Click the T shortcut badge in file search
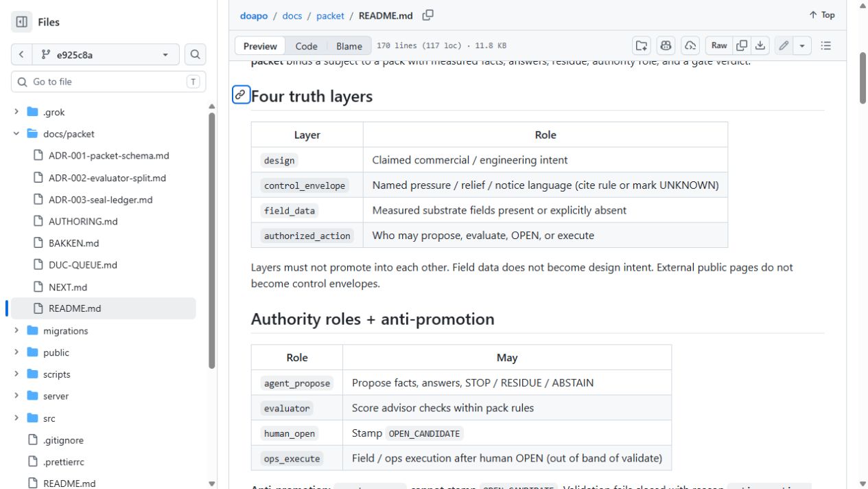 tap(193, 82)
